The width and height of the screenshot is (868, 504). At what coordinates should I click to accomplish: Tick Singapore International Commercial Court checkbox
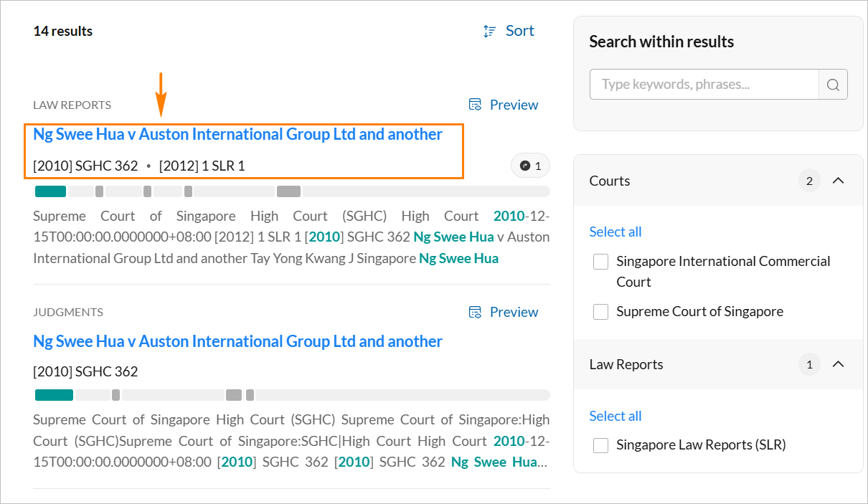pyautogui.click(x=601, y=262)
